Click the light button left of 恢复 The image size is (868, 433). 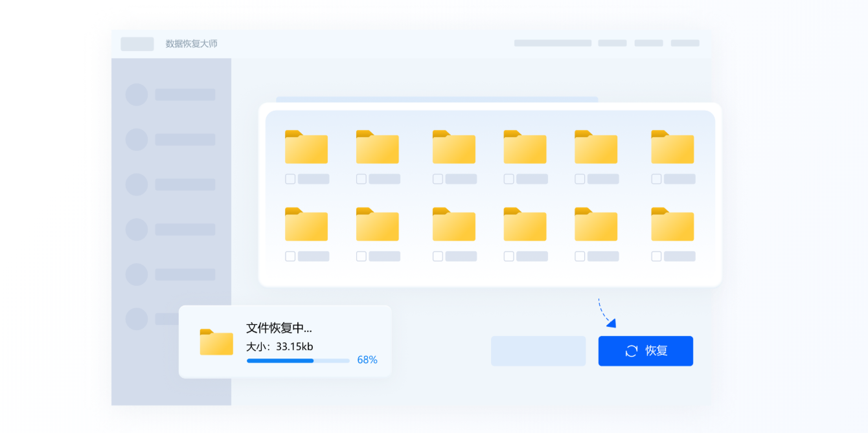538,350
